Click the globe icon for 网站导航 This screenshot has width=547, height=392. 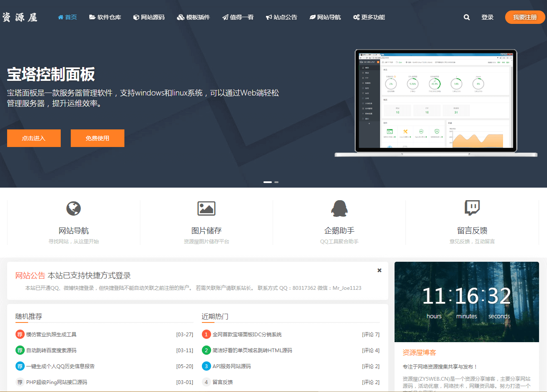click(x=74, y=208)
